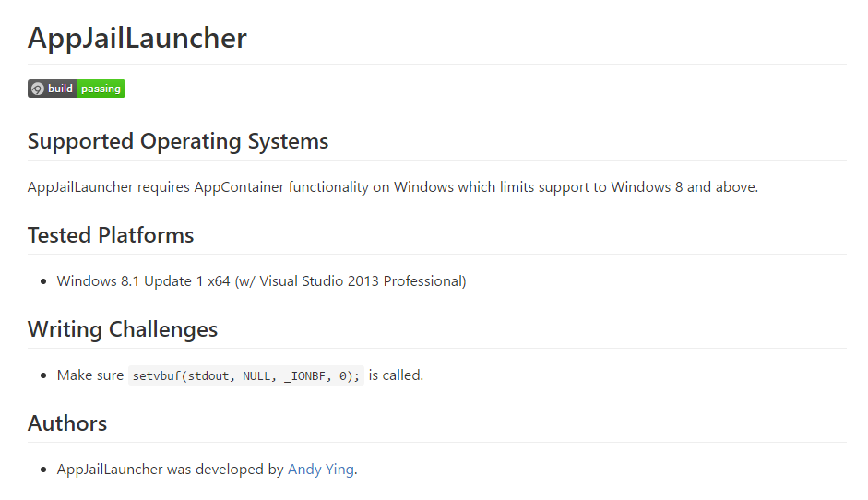
Task: Select the Supported Operating Systems heading
Action: (178, 141)
